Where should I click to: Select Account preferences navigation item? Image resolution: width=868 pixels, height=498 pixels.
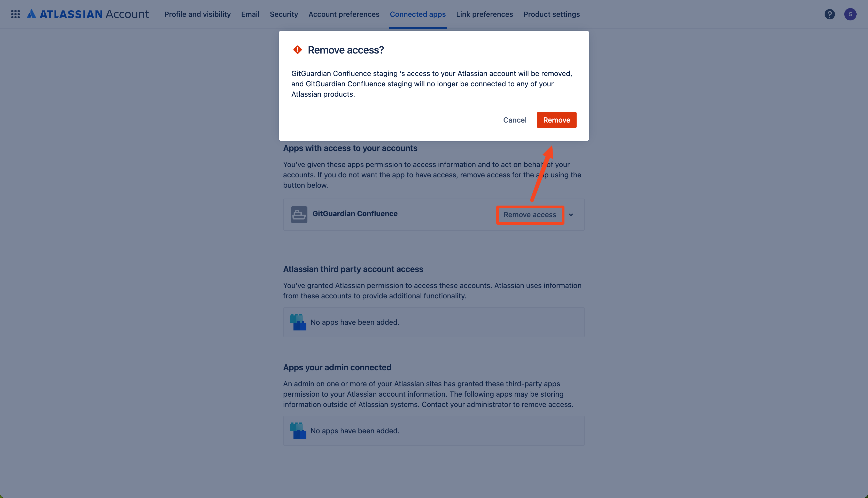click(x=344, y=14)
